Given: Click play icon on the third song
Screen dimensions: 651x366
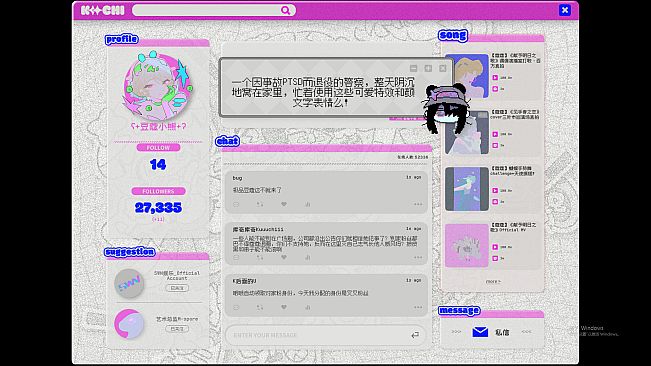Looking at the screenshot, I should [x=495, y=190].
